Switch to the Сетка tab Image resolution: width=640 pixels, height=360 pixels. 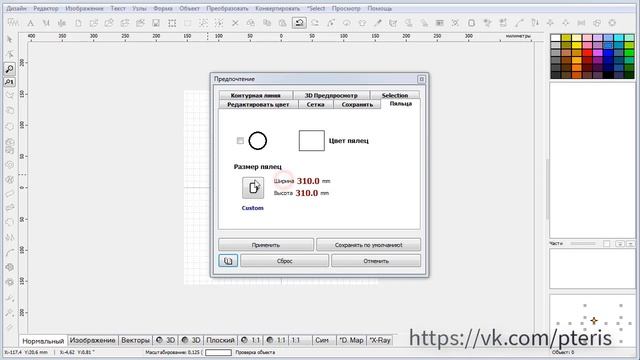(x=316, y=104)
